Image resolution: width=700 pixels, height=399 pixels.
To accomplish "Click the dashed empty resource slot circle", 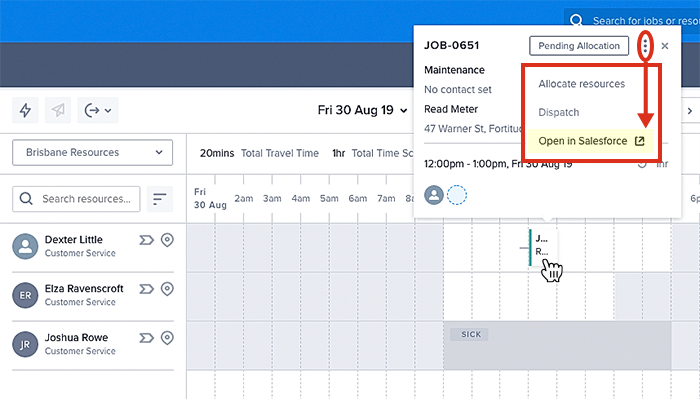I will tap(457, 195).
